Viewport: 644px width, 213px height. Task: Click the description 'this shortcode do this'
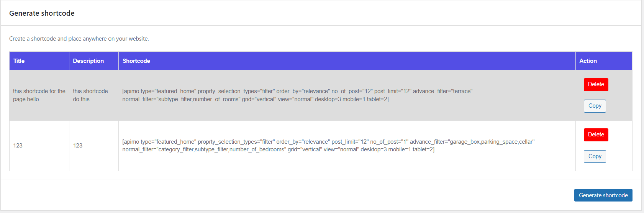(x=90, y=95)
